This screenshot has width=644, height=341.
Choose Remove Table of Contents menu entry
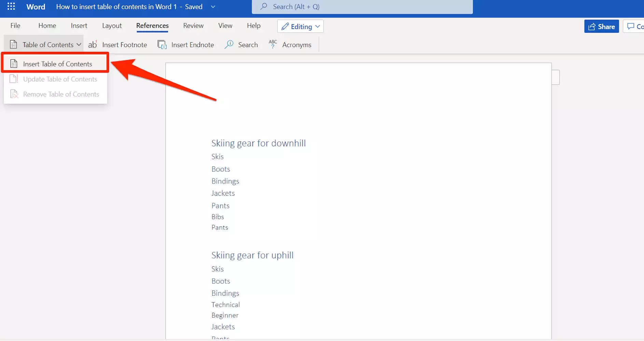55,94
